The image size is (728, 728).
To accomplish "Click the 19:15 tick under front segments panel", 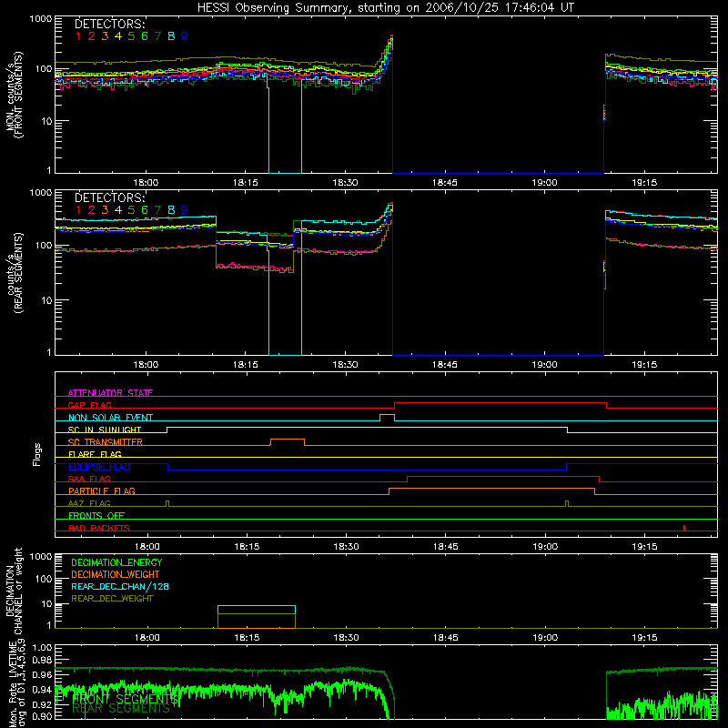I will 644,183.
